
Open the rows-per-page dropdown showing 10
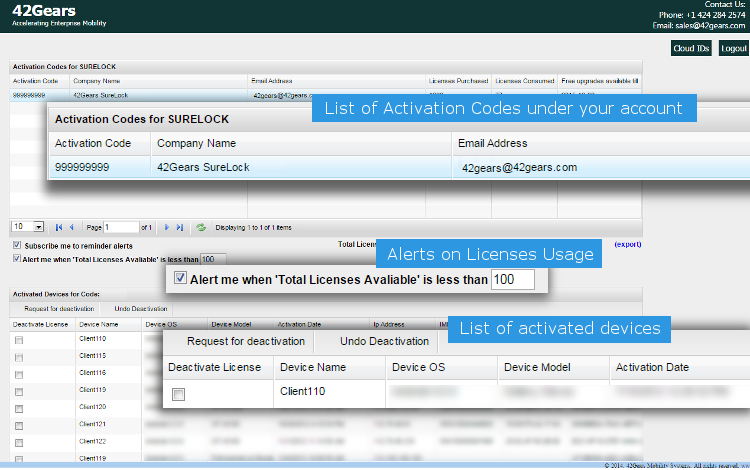click(28, 227)
